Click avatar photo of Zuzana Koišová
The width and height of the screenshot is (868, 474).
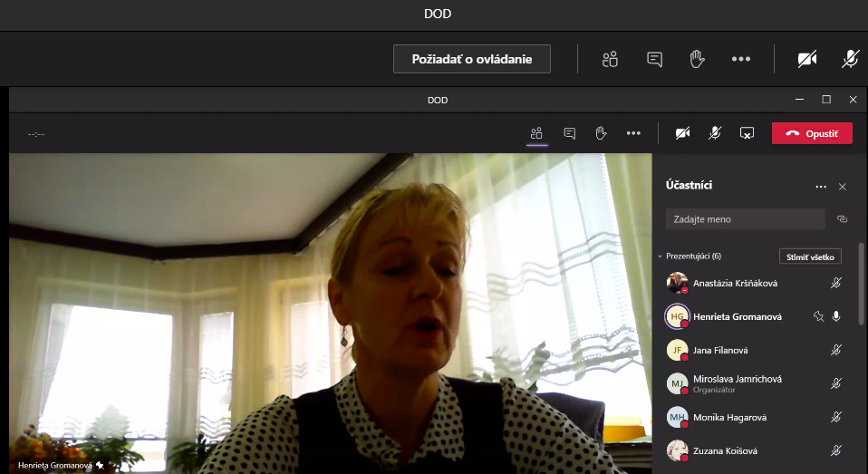point(677,450)
